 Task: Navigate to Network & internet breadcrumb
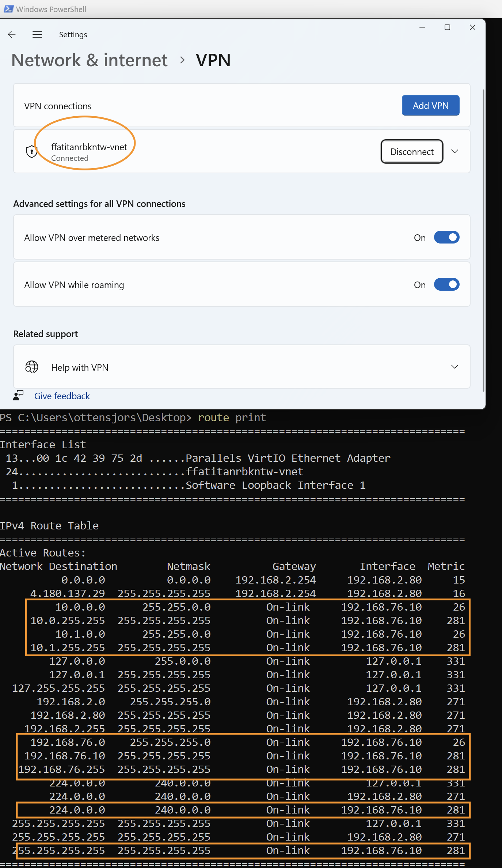[90, 60]
